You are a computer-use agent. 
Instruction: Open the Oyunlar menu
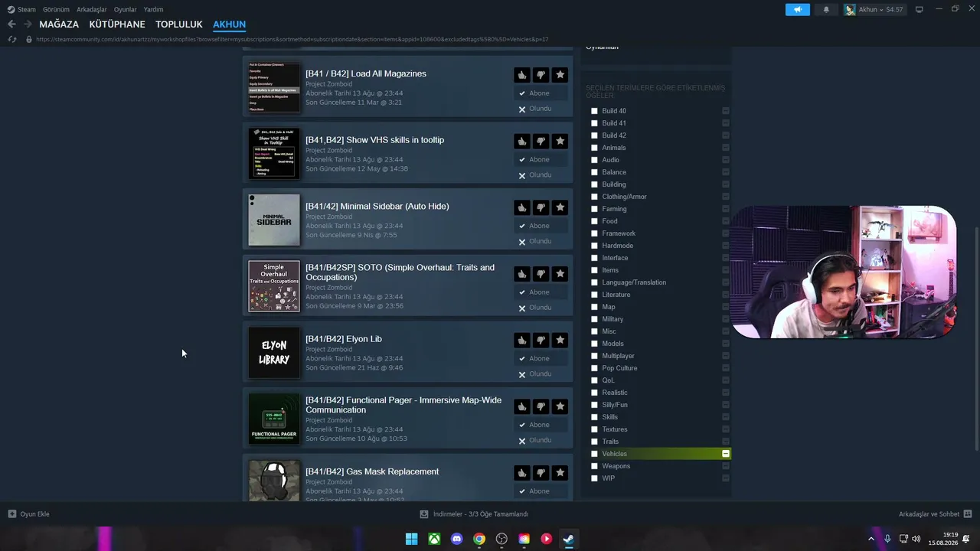[126, 9]
